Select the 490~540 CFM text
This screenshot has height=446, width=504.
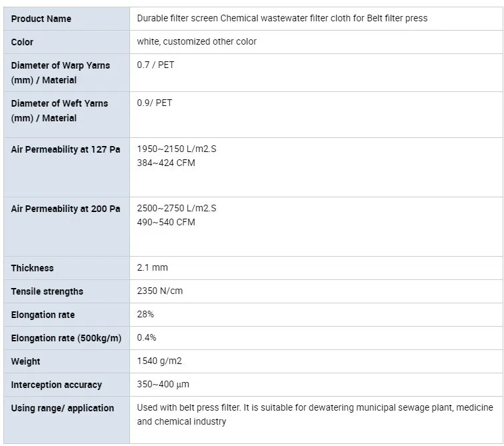[x=166, y=223]
